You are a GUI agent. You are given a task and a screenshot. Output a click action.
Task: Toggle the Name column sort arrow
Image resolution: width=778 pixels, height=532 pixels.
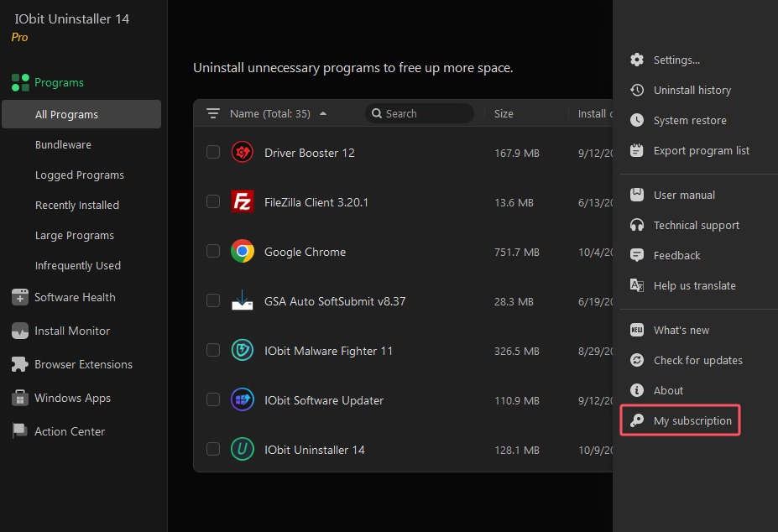[x=323, y=113]
